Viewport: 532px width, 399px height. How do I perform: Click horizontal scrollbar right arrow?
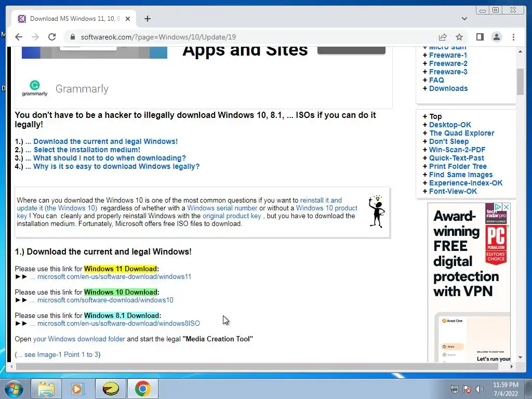tap(512, 366)
